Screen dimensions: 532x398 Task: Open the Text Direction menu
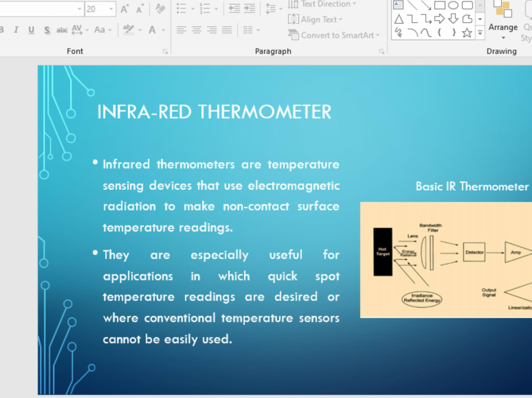(322, 4)
